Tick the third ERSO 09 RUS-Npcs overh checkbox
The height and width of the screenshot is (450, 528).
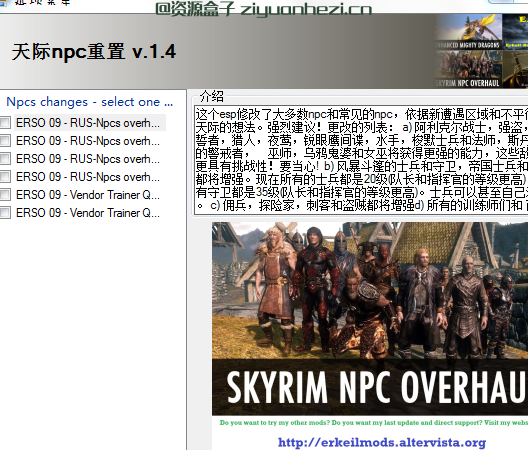tap(5, 159)
